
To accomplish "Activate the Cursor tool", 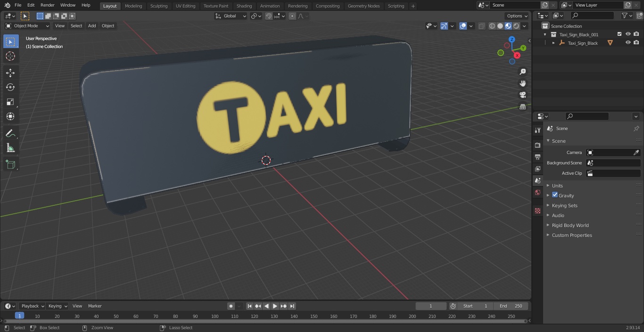I will (x=10, y=56).
